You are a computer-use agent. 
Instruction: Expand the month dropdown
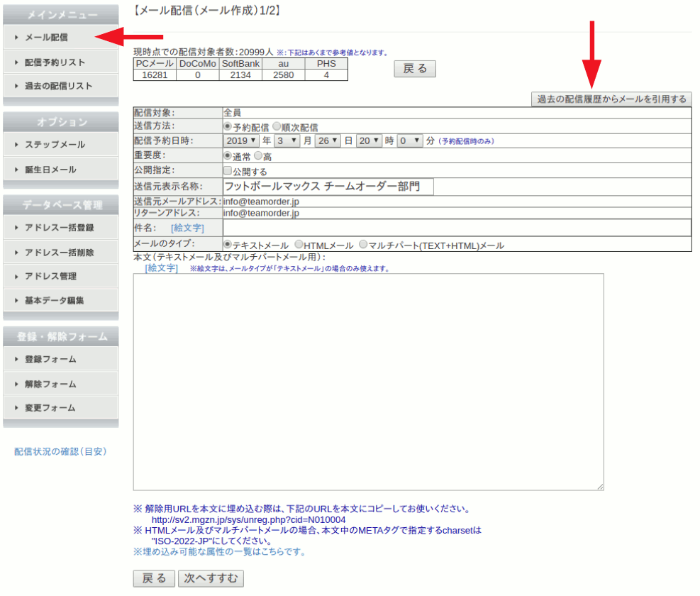[289, 141]
